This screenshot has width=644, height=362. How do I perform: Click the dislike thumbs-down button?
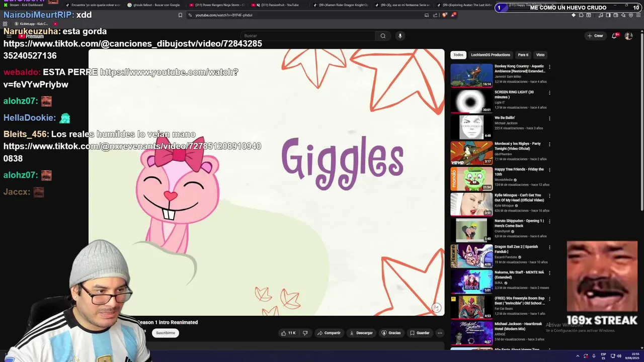coord(305,333)
